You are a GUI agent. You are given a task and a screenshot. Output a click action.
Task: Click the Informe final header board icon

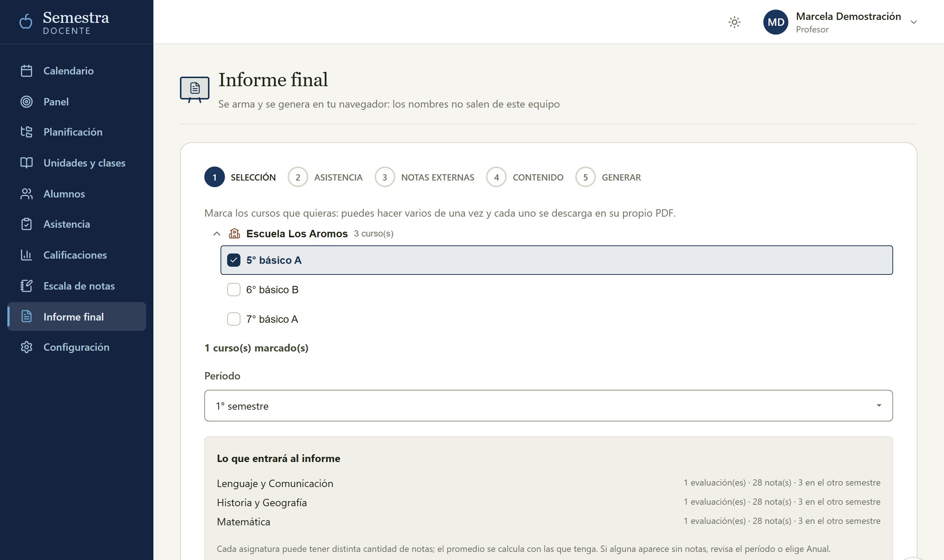tap(194, 90)
